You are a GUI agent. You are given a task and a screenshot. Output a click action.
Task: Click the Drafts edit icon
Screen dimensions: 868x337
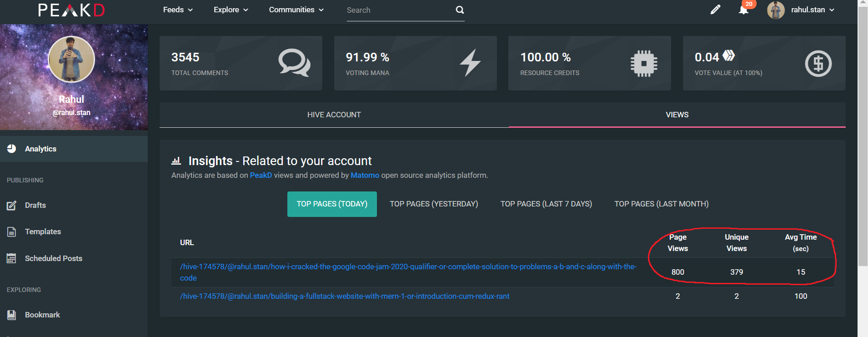pyautogui.click(x=12, y=206)
